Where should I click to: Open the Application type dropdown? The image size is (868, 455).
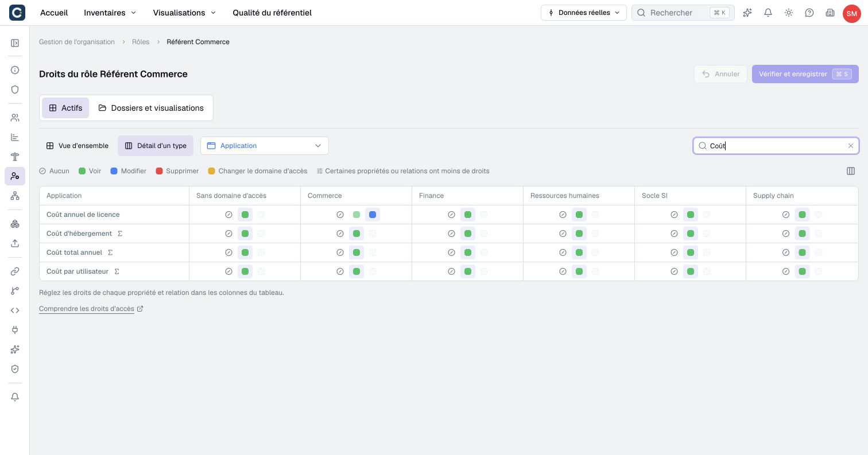coord(265,146)
